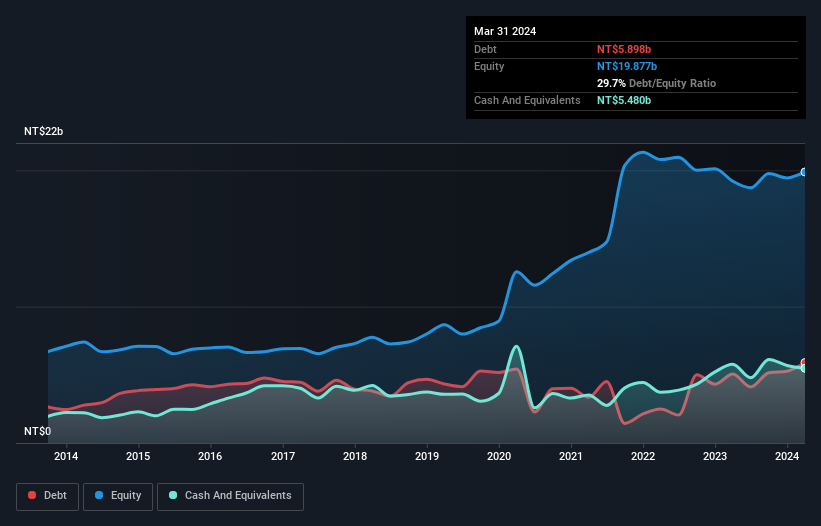821x526 pixels.
Task: Select the teal Cash endpoint marker
Action: 804,368
